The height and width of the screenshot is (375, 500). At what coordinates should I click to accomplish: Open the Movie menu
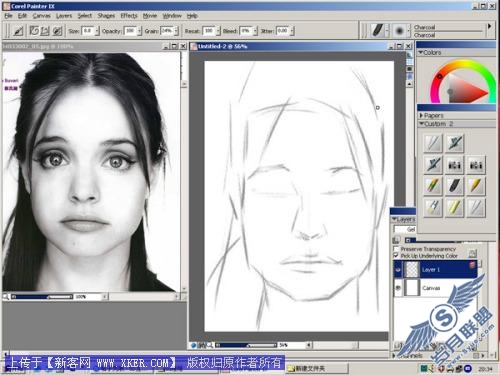[x=150, y=16]
